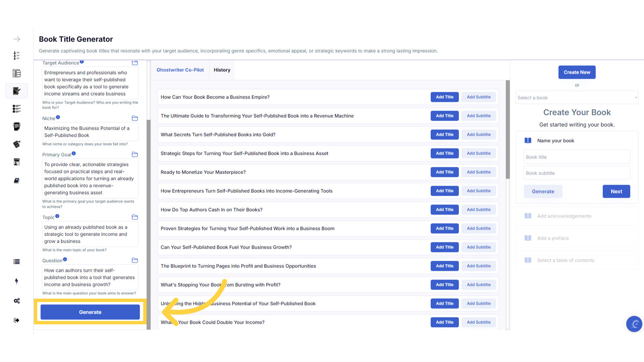This screenshot has width=644, height=362.
Task: Open settings gears icon in sidebar
Action: tap(16, 301)
